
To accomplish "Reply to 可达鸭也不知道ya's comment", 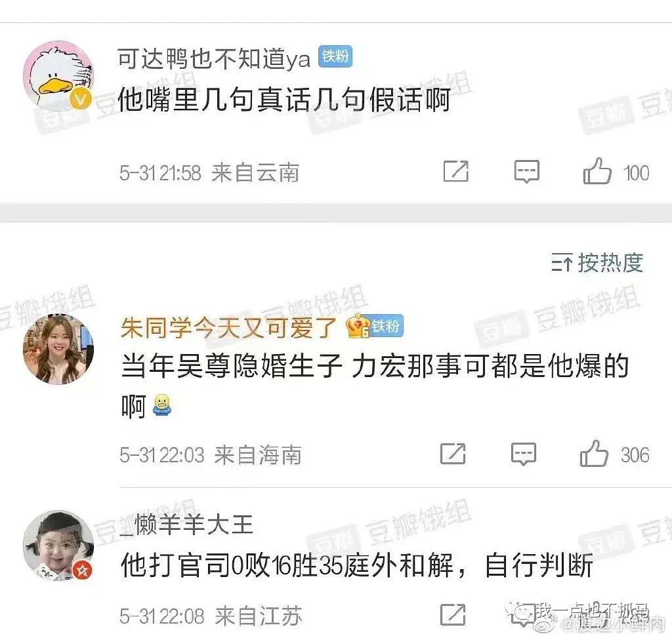I will pos(527,172).
